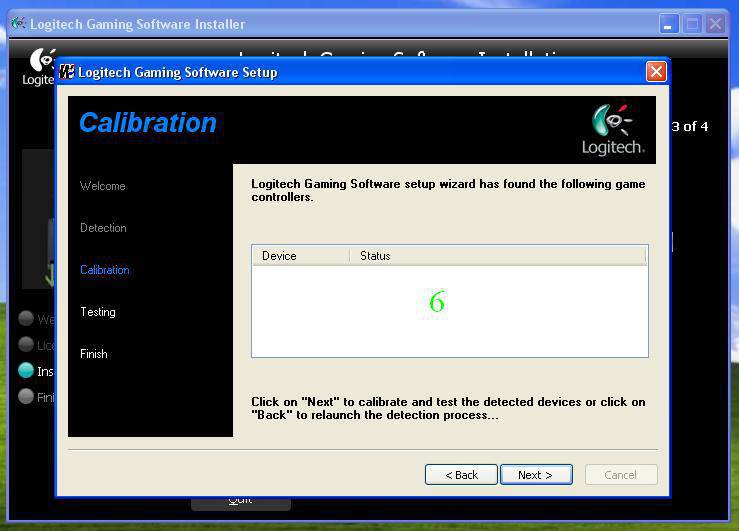
Task: Click the Status column header
Action: pos(498,256)
